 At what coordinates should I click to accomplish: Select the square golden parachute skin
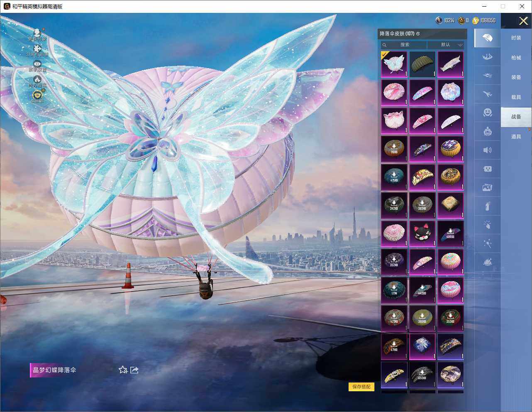[x=451, y=206]
